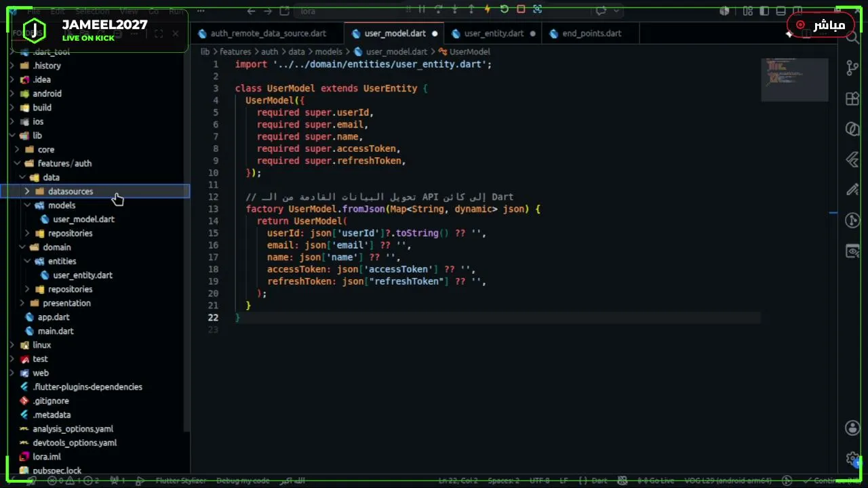Collapse the domain folder chevron

coord(22,247)
